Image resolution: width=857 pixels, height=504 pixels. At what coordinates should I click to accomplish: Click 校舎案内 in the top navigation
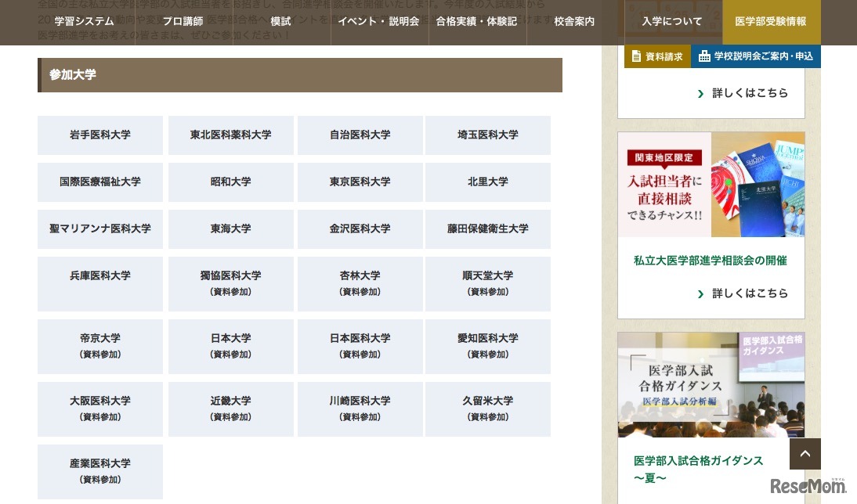pos(574,22)
